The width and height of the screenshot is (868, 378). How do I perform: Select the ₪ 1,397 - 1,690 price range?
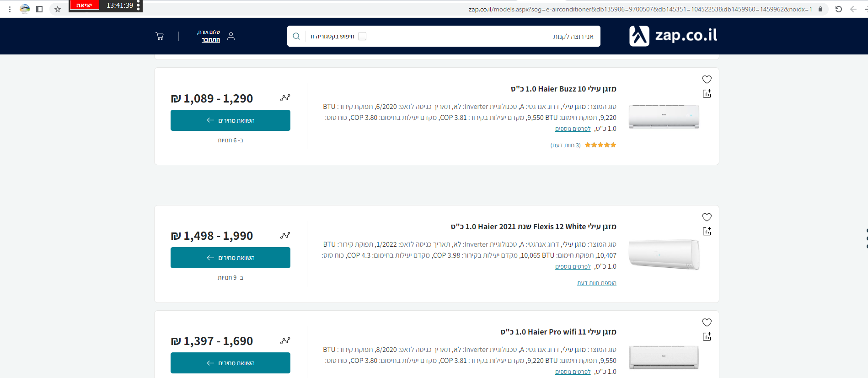click(x=212, y=341)
